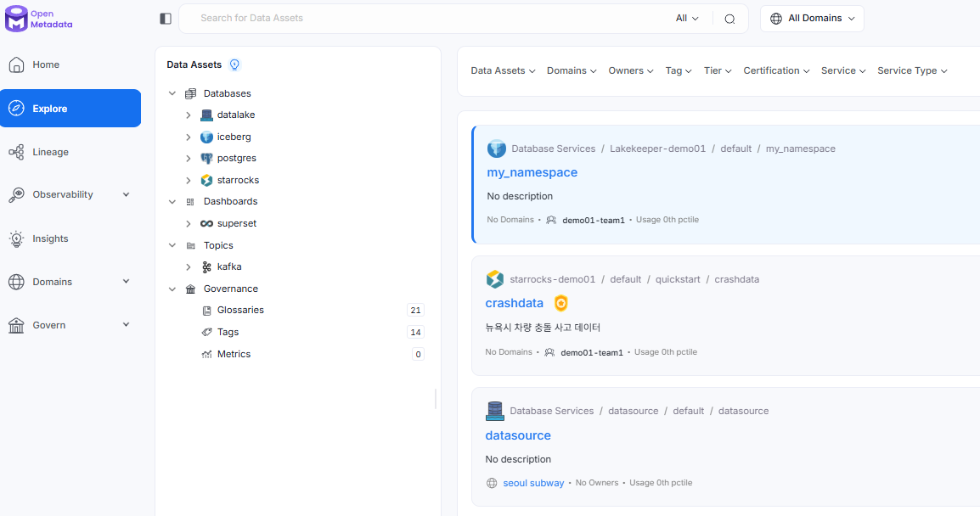
Task: Collapse the Governance tree section
Action: point(172,289)
